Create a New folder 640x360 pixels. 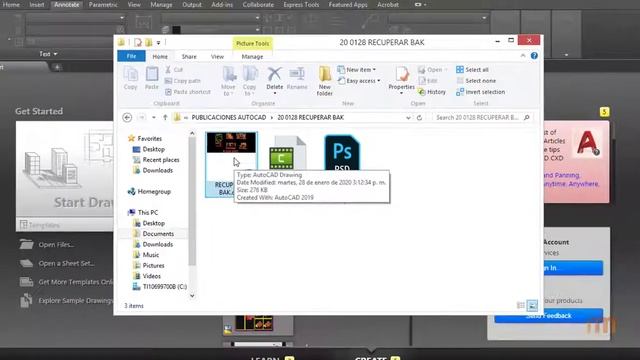tap(324, 81)
